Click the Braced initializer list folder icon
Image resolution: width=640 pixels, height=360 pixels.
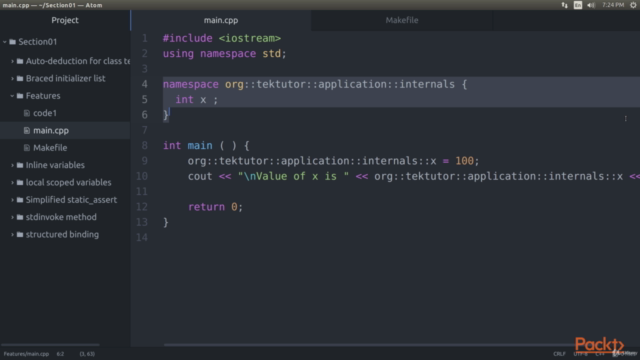click(x=20, y=78)
